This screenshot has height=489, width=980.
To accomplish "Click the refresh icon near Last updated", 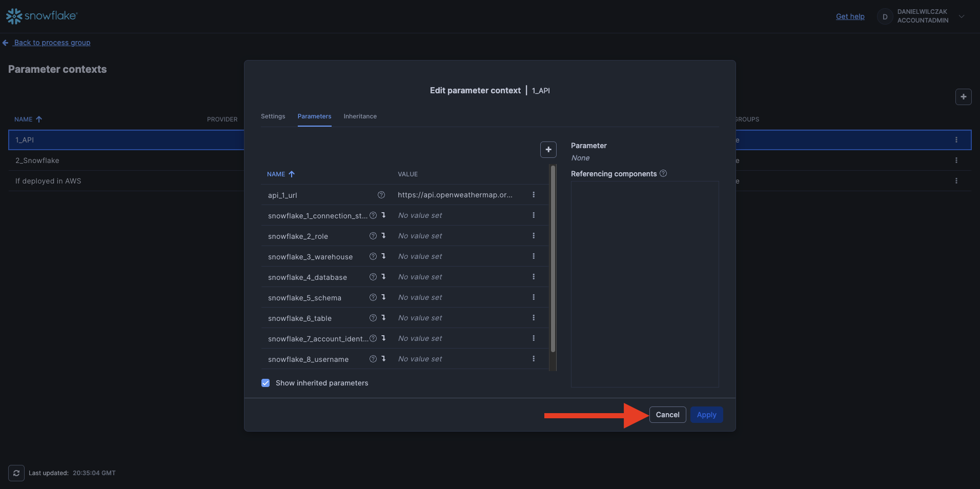I will (x=16, y=473).
